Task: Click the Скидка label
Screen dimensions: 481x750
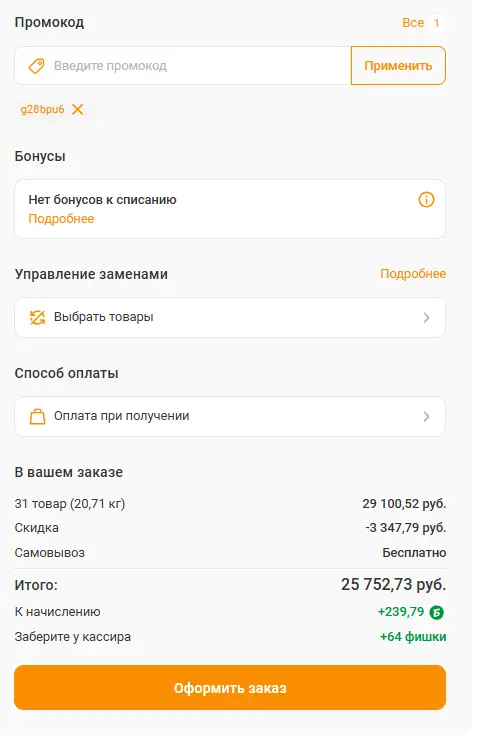Action: [37, 528]
